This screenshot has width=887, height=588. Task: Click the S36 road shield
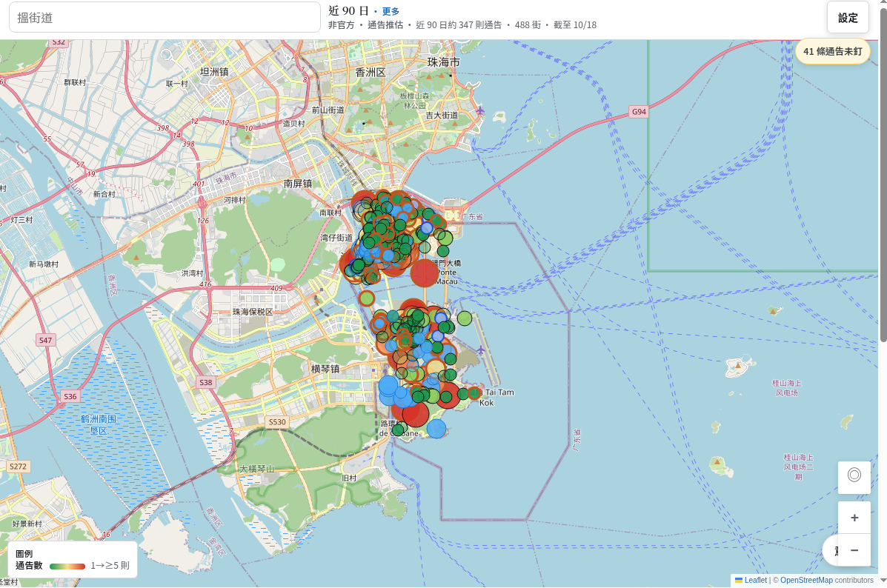click(x=70, y=396)
